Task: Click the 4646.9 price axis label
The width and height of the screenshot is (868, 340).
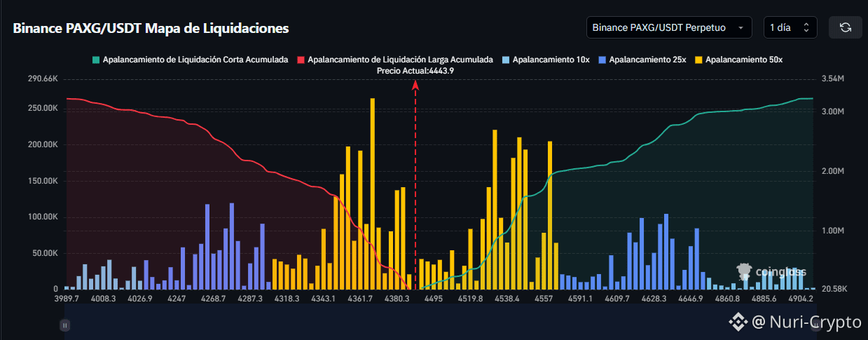Action: point(691,299)
